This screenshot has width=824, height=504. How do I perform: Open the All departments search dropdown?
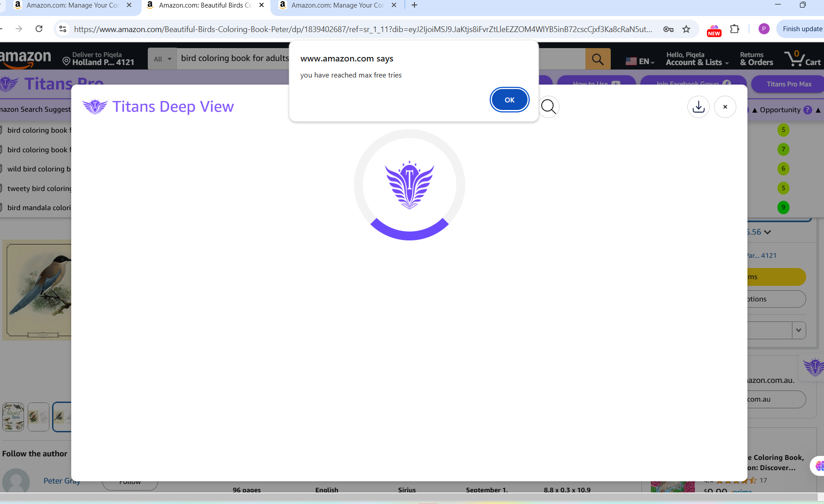pos(162,59)
